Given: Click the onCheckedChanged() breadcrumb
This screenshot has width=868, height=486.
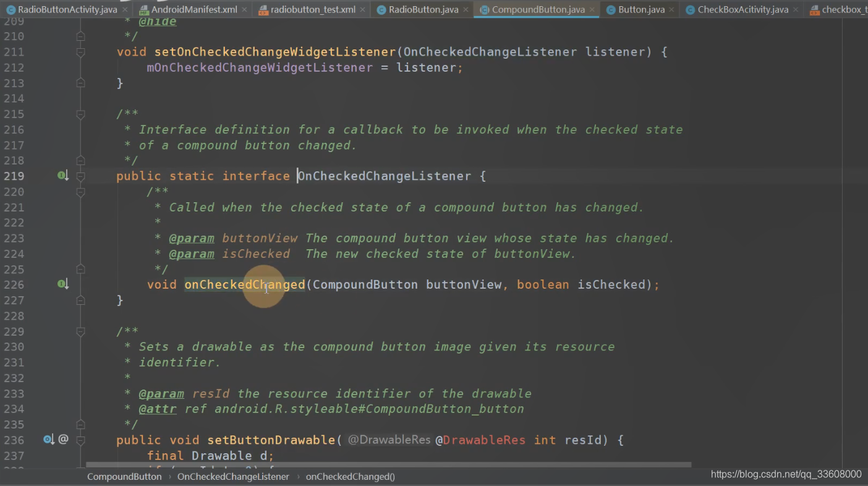Looking at the screenshot, I should click(x=351, y=477).
